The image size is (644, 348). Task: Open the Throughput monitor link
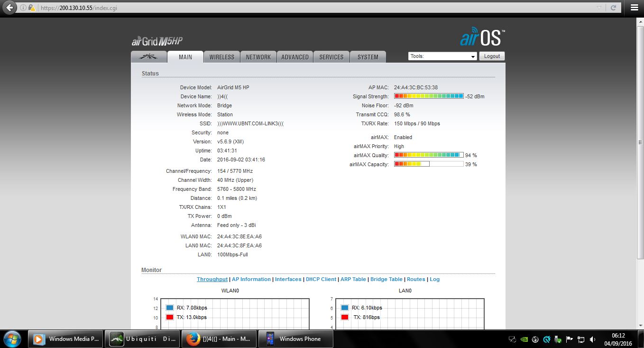click(x=212, y=279)
